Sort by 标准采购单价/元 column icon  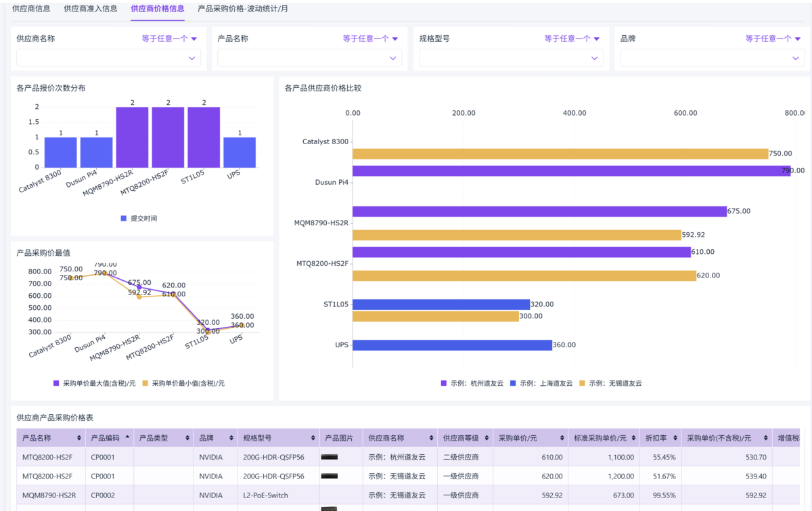tap(633, 438)
